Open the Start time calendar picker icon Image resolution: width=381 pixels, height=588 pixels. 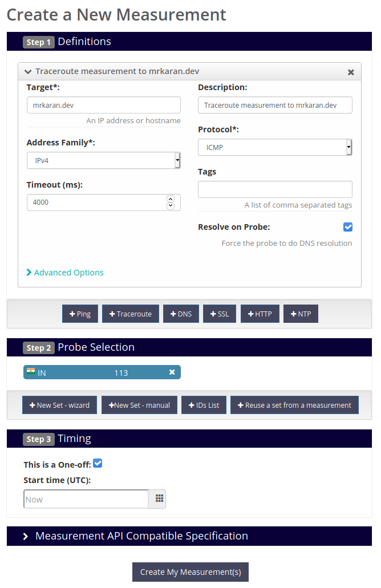click(x=159, y=498)
